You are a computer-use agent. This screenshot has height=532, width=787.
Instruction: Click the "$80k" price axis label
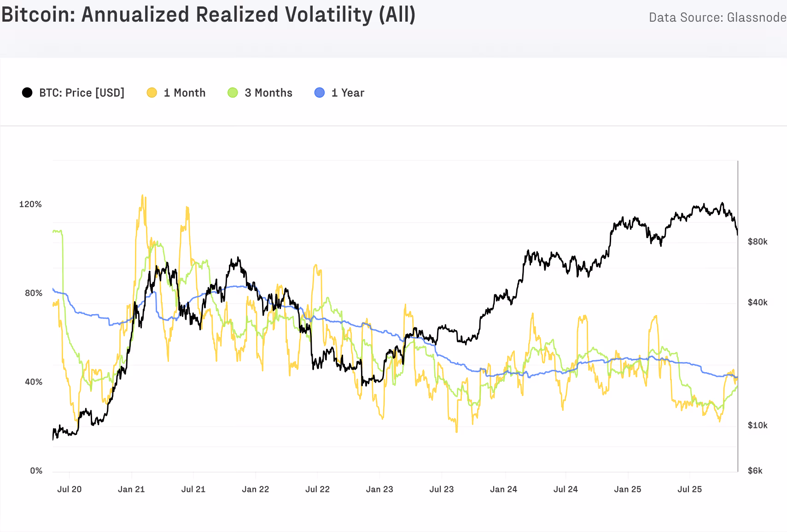pos(758,241)
